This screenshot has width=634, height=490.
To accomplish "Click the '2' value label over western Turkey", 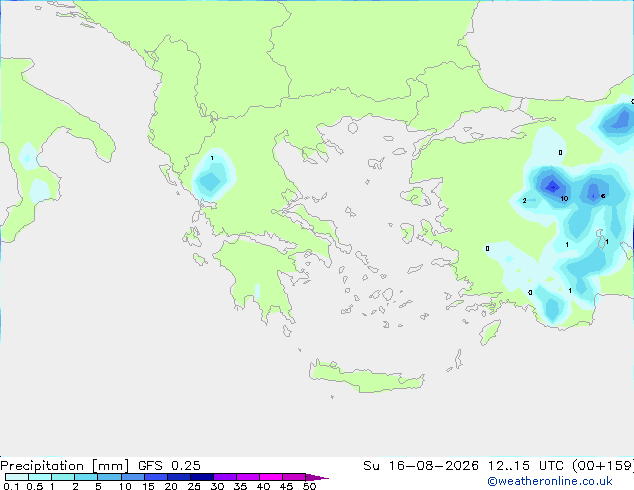I will [524, 201].
